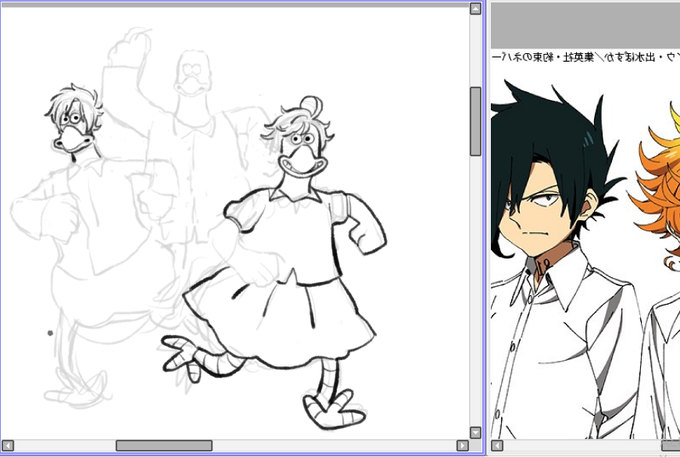Click the Japanese copyright text in reference image
Screen dimensions: 680x457
tap(585, 57)
